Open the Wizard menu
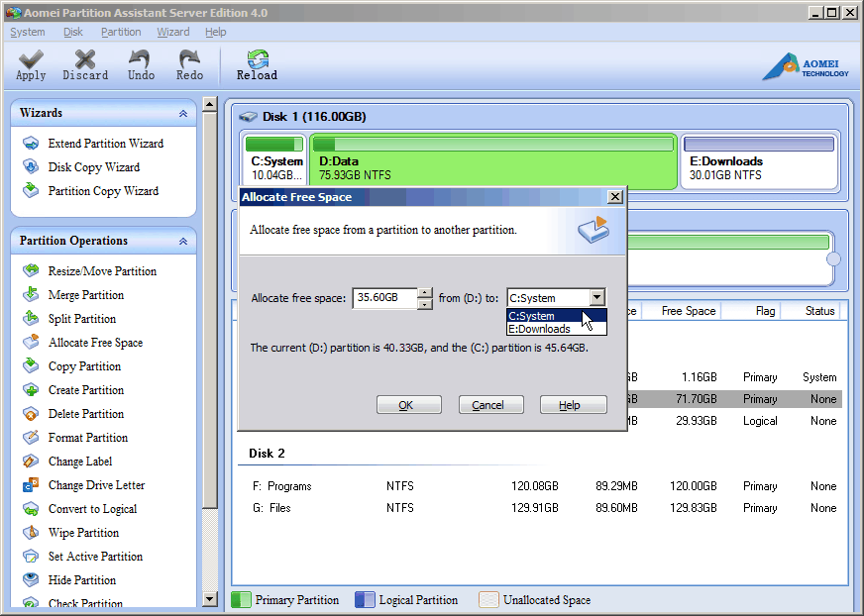 [172, 32]
